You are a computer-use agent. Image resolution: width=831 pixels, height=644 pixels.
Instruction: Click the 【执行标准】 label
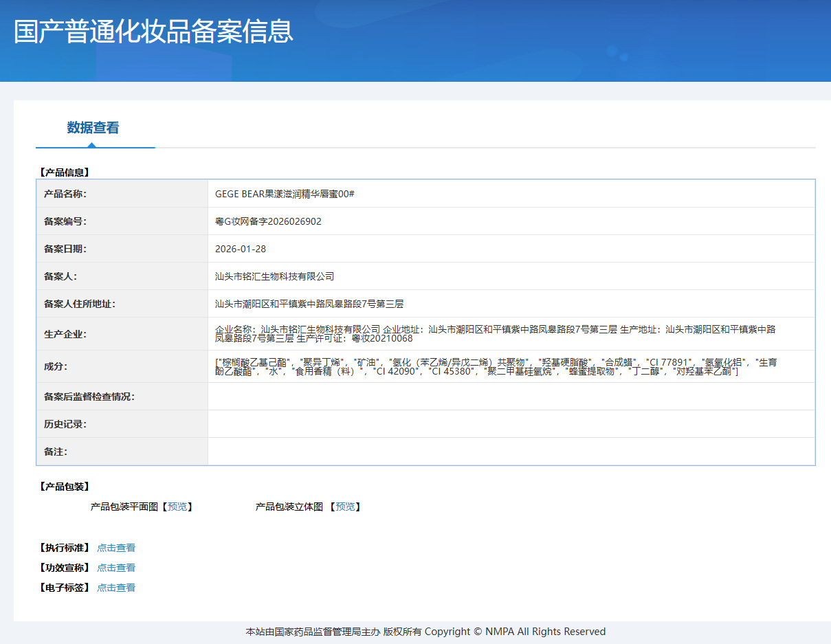tap(64, 548)
